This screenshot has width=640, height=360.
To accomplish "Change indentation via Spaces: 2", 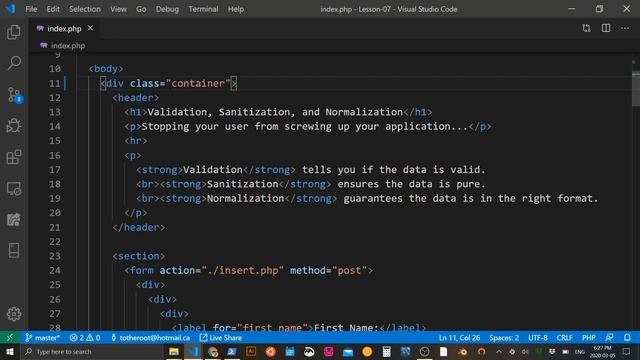I will (504, 338).
